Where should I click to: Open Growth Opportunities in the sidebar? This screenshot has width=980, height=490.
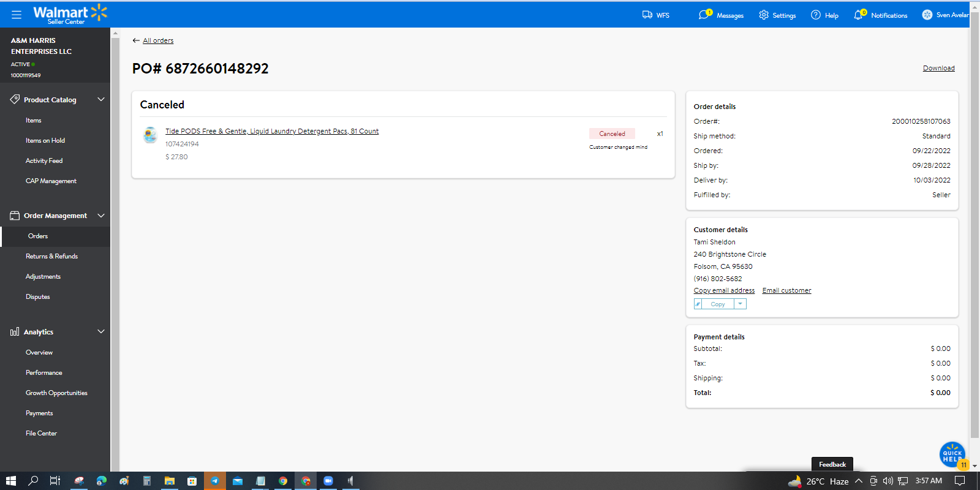pyautogui.click(x=56, y=393)
